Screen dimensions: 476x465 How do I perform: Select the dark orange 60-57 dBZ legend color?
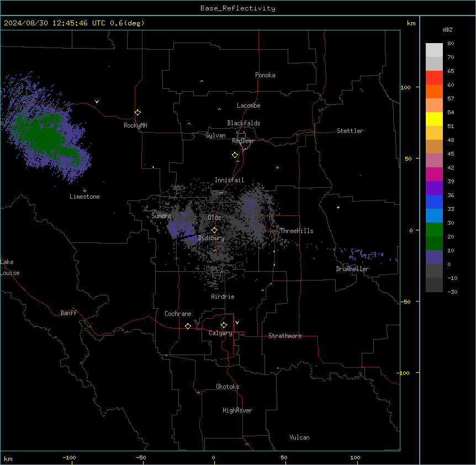coord(434,91)
